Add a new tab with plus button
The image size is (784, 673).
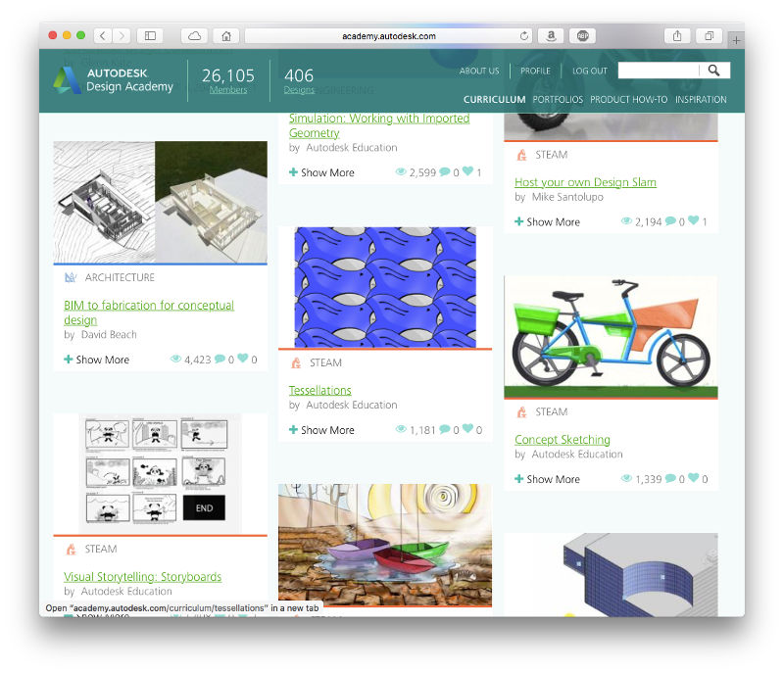point(736,40)
